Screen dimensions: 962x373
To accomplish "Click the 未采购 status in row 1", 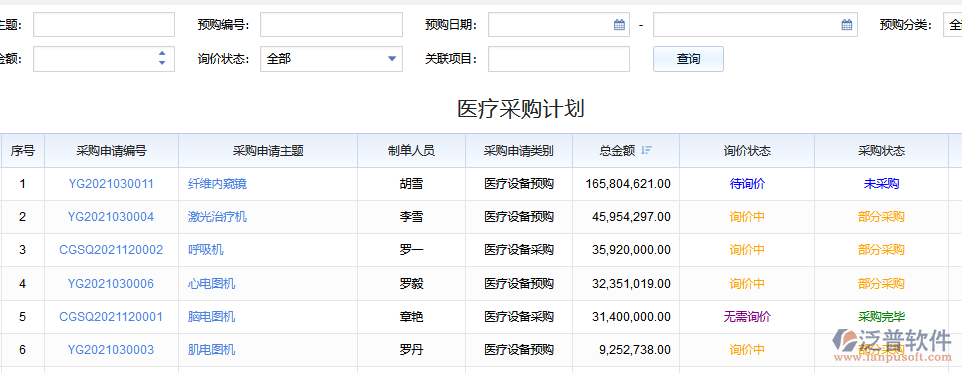I will 882,183.
